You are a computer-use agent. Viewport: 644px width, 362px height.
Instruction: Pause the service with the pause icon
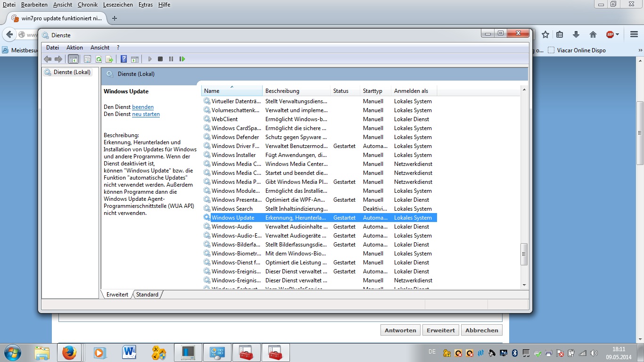tap(171, 59)
